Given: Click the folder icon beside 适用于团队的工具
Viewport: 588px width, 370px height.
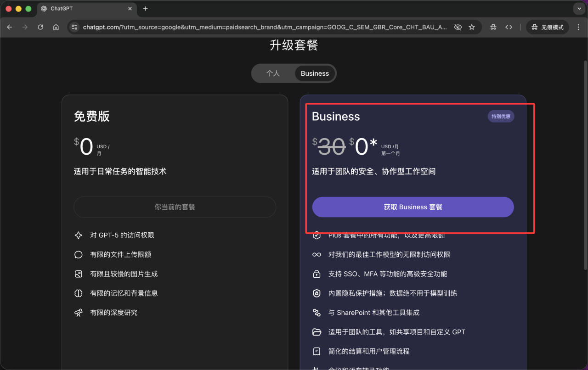Looking at the screenshot, I should (x=317, y=332).
